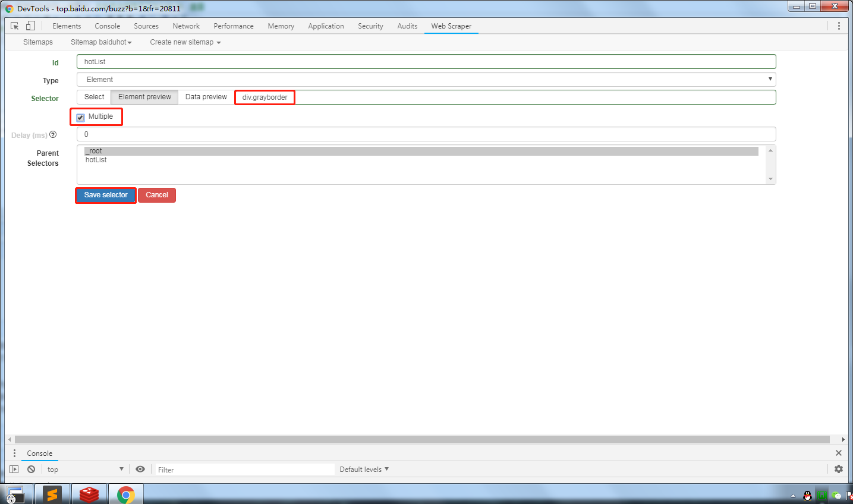
Task: Open the DevTools customize three-dot menu
Action: pos(839,26)
